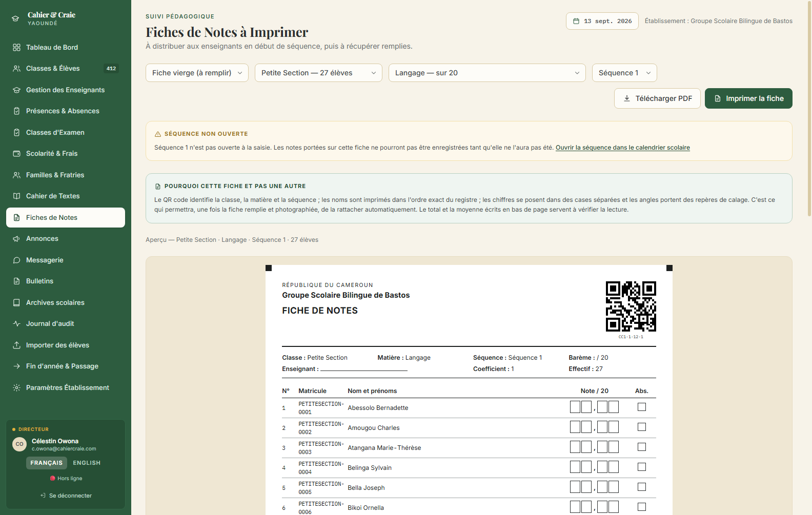Click the Cahier & Craie logo icon
This screenshot has height=515, width=812.
tap(15, 18)
